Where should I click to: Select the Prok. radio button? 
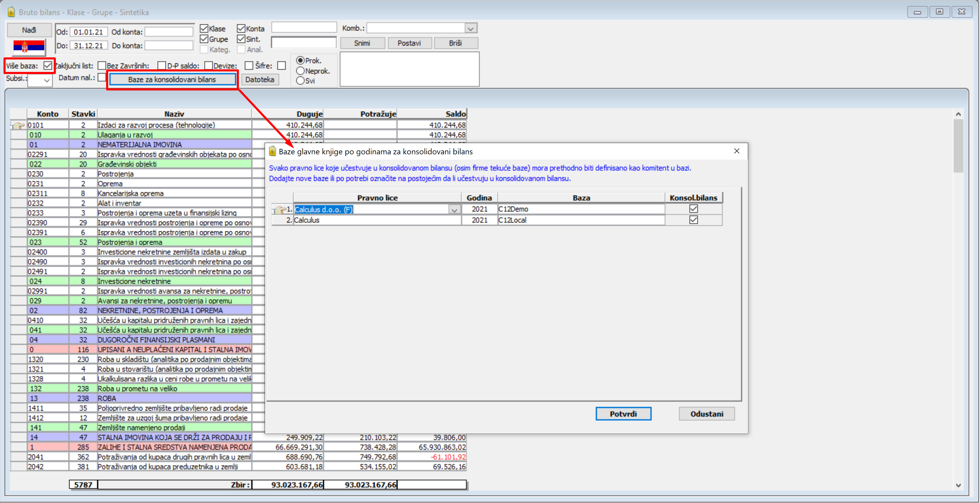(x=300, y=60)
